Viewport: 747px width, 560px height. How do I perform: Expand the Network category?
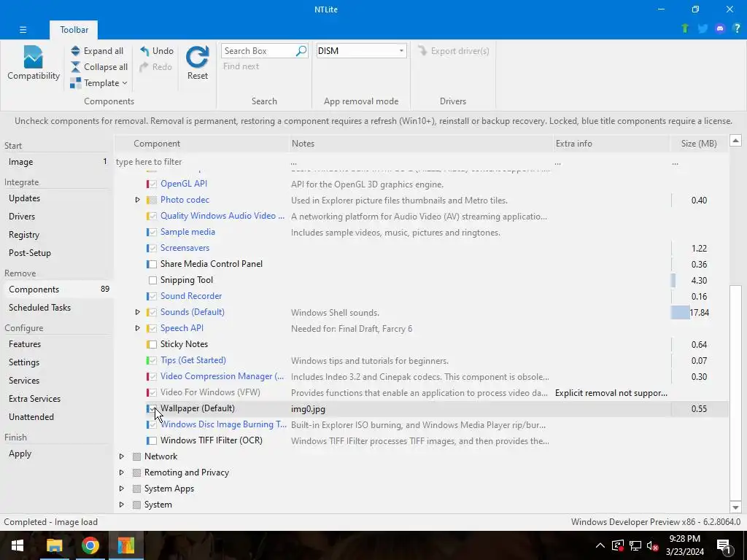click(122, 456)
